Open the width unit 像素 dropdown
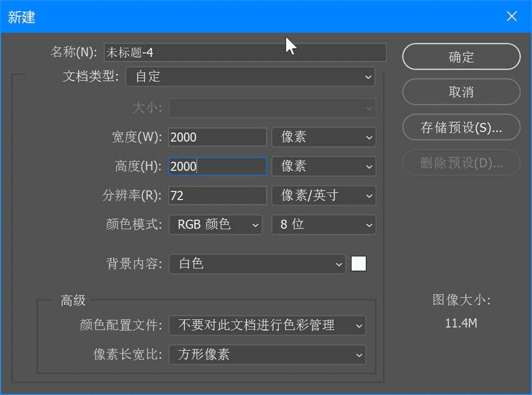The image size is (532, 395). 324,137
